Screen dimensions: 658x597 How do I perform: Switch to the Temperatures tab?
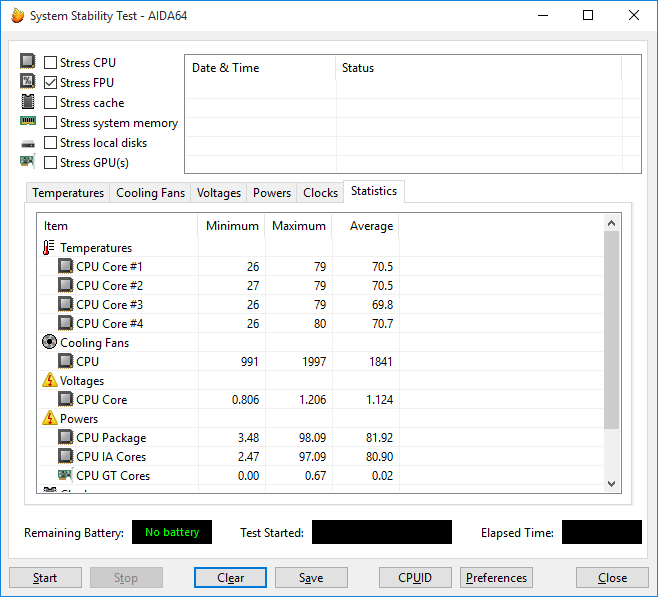click(x=68, y=193)
